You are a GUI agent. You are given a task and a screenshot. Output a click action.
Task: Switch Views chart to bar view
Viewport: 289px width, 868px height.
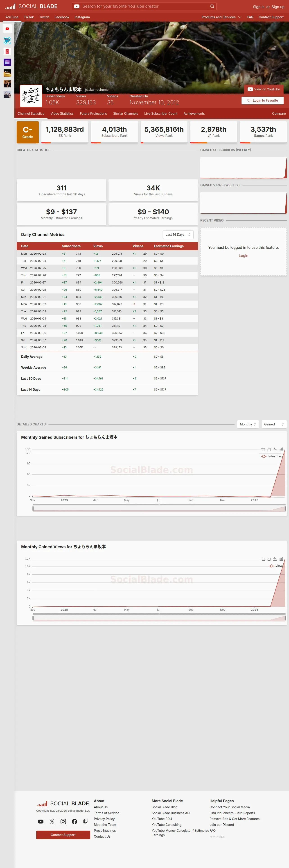pos(281,559)
